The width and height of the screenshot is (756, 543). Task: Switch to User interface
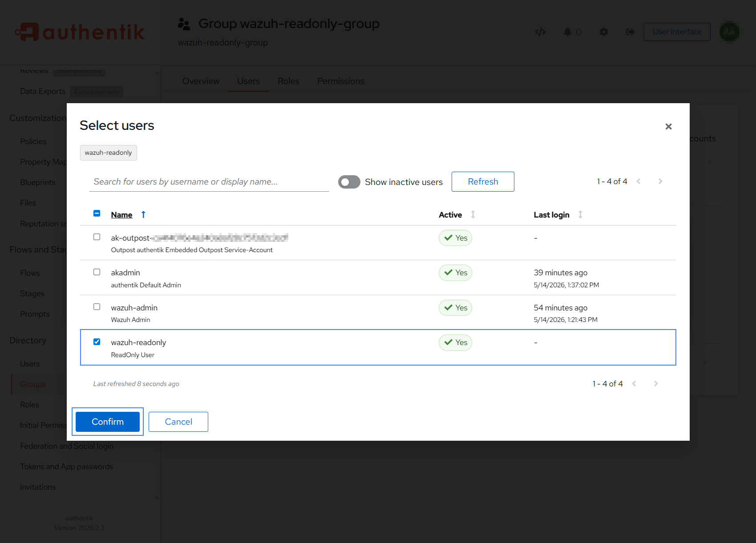[x=677, y=32]
